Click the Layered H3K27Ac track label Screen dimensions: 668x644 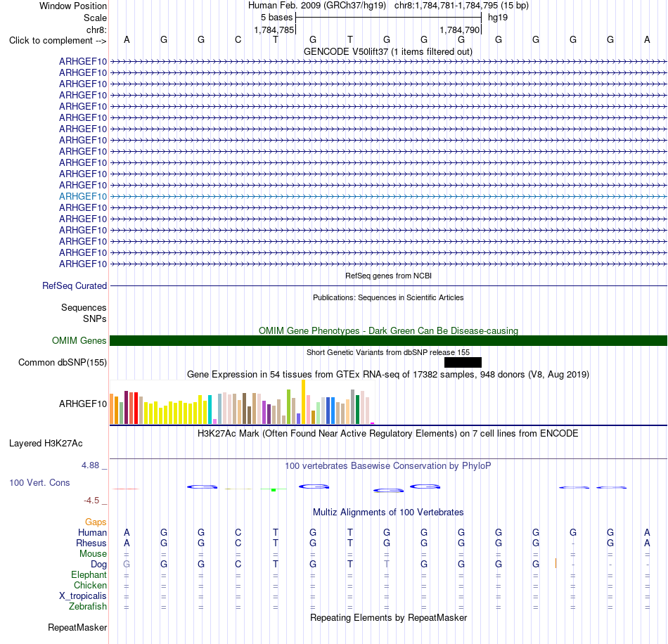click(x=46, y=444)
